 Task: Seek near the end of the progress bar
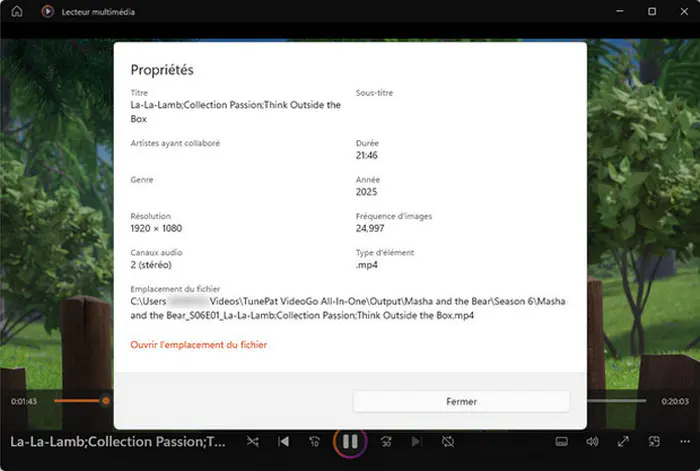click(x=641, y=401)
